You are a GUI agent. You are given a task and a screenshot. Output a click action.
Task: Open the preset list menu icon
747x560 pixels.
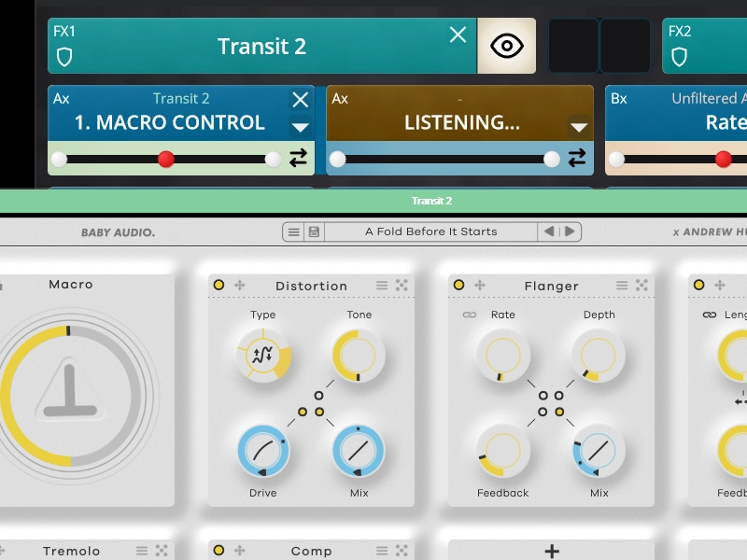tap(293, 231)
